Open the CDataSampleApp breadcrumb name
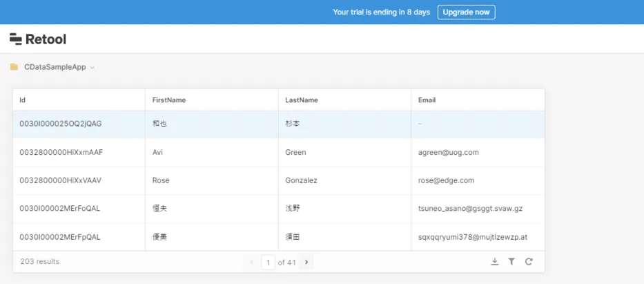 [x=55, y=68]
